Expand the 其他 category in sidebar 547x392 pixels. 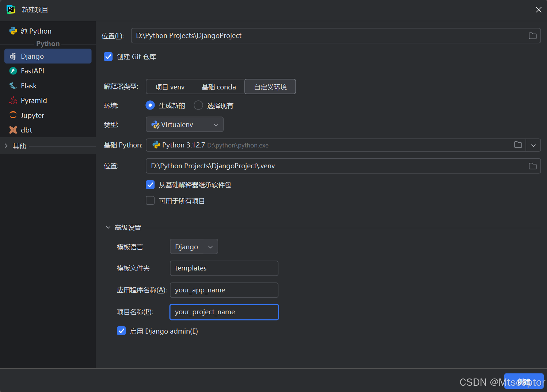pyautogui.click(x=6, y=146)
